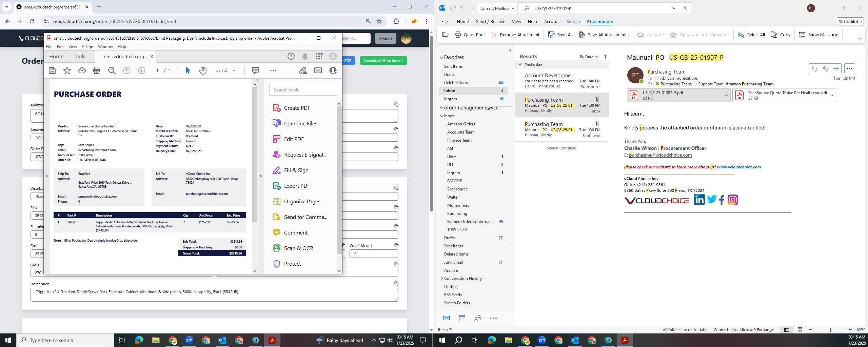Click Show Message in Outlook ribbon
This screenshot has width=868, height=347.
[x=818, y=35]
